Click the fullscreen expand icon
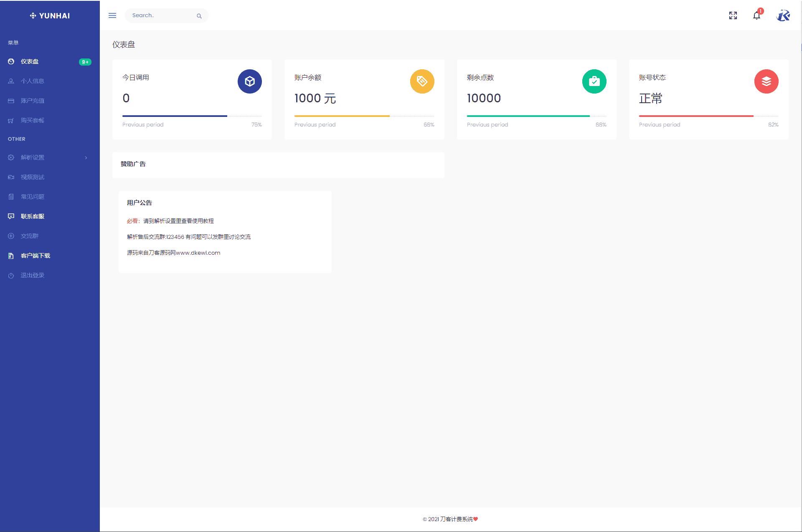Viewport: 802px width, 532px height. 733,15
